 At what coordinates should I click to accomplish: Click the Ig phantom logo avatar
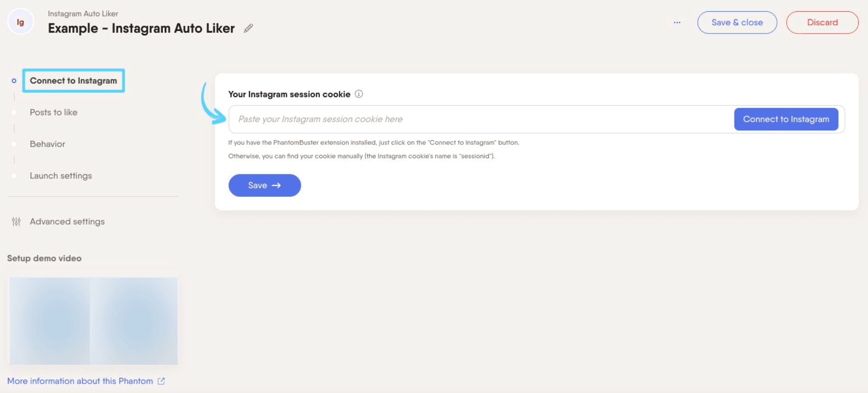coord(21,22)
